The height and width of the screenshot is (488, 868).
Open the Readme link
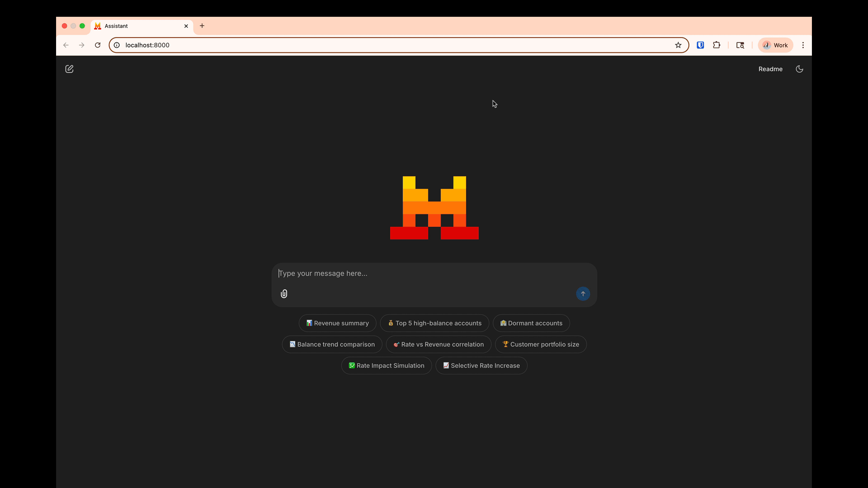pyautogui.click(x=770, y=69)
